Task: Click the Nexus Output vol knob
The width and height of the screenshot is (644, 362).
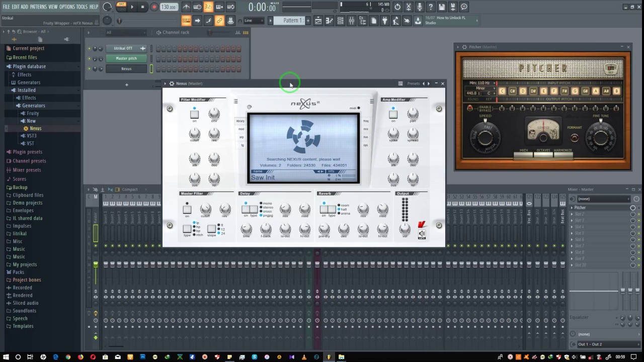Action: pyautogui.click(x=405, y=229)
